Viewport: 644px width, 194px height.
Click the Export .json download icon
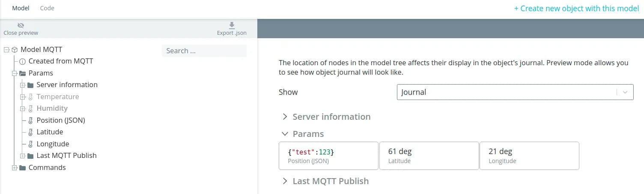click(x=232, y=26)
